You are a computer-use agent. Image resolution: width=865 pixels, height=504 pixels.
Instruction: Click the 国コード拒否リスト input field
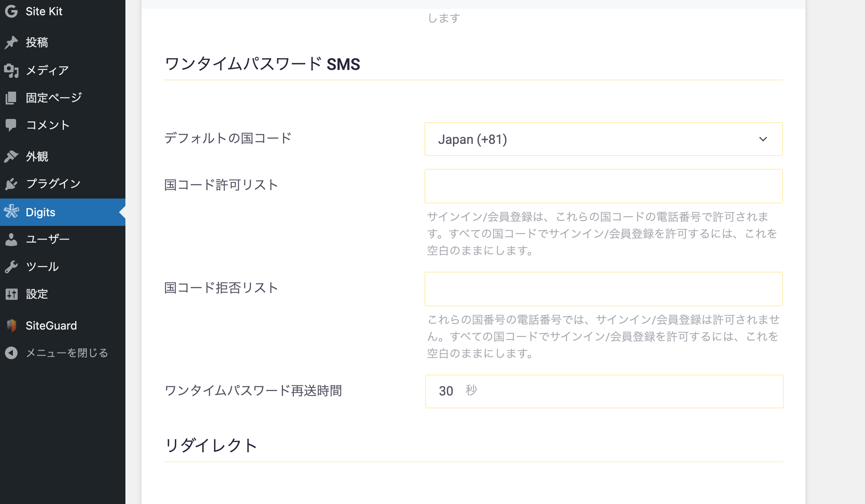coord(604,289)
